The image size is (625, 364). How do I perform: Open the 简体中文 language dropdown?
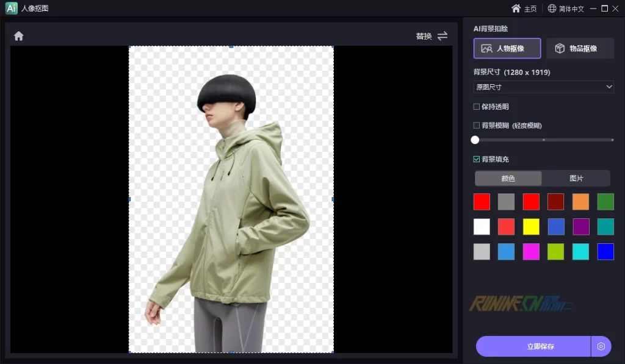[573, 9]
